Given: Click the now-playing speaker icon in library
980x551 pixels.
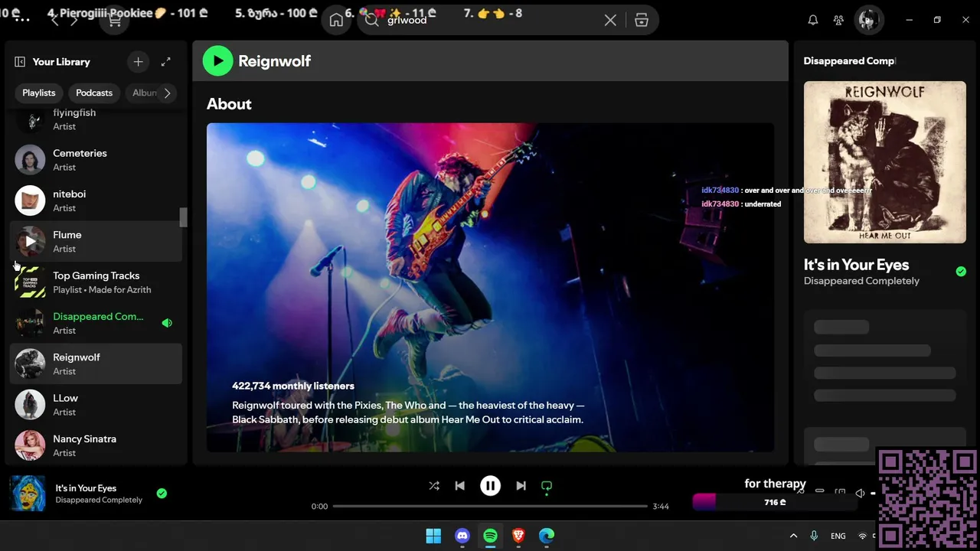Looking at the screenshot, I should pos(167,323).
